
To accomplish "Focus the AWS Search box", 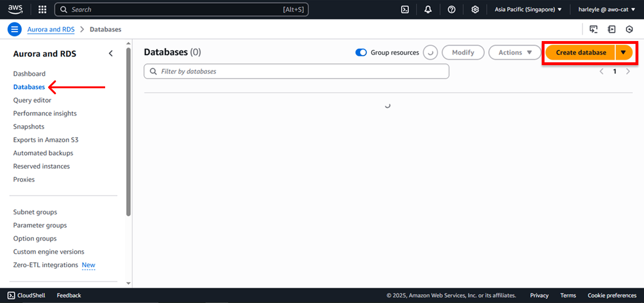I will point(182,9).
